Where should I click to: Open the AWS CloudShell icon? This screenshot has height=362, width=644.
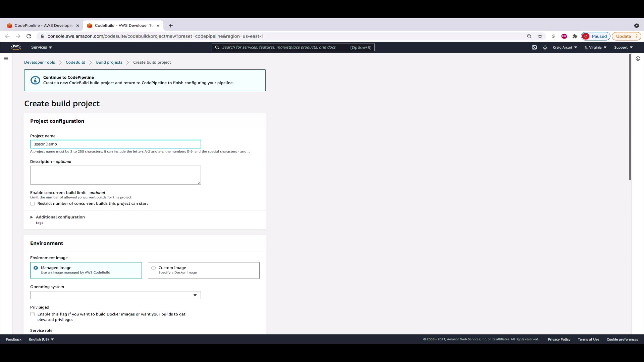(x=534, y=47)
